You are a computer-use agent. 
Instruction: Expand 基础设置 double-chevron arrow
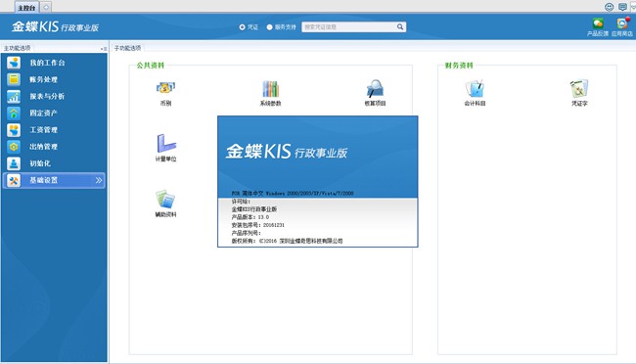(99, 180)
